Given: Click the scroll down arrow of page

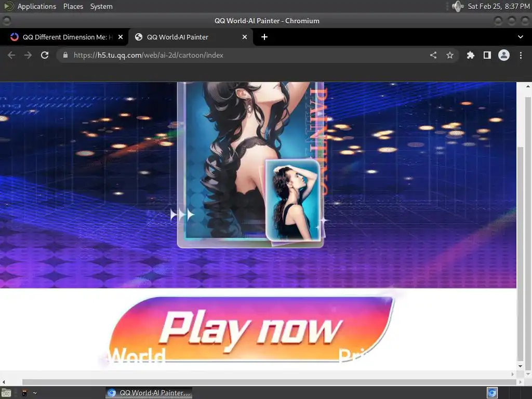Looking at the screenshot, I should [528, 374].
